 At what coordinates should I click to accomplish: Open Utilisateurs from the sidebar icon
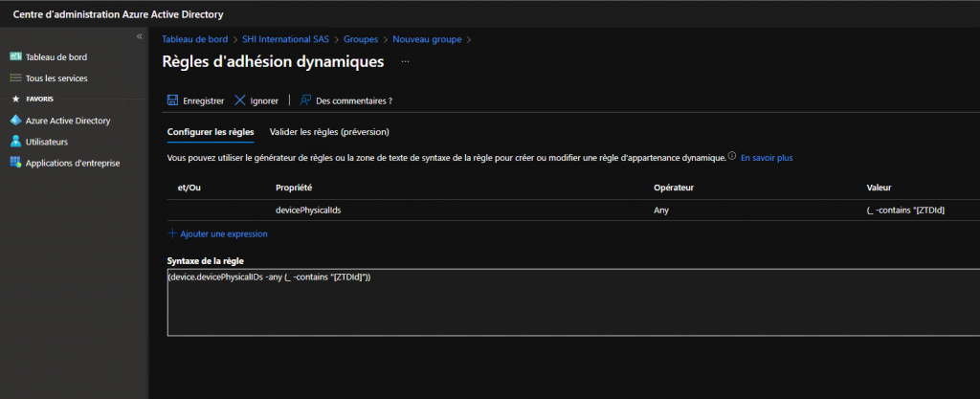point(15,142)
